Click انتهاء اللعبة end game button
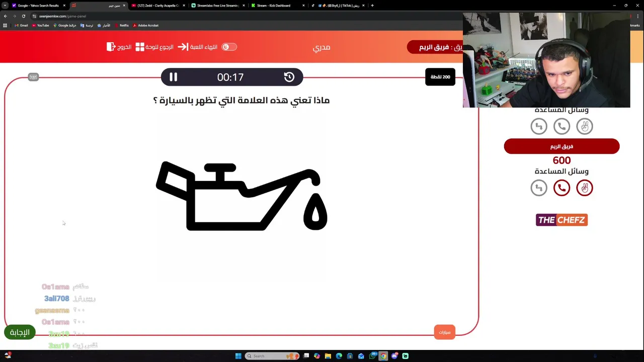This screenshot has height=362, width=644. (198, 47)
